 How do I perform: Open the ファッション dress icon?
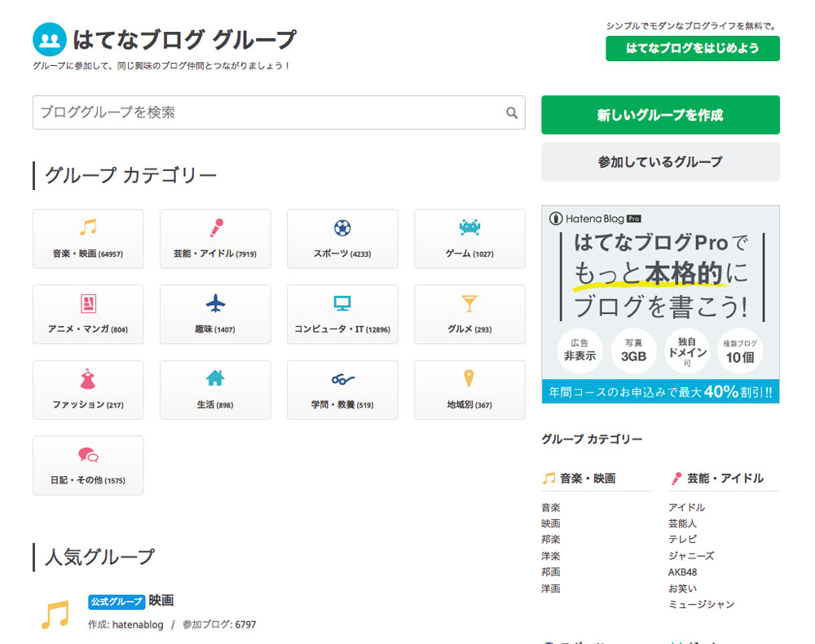88,379
